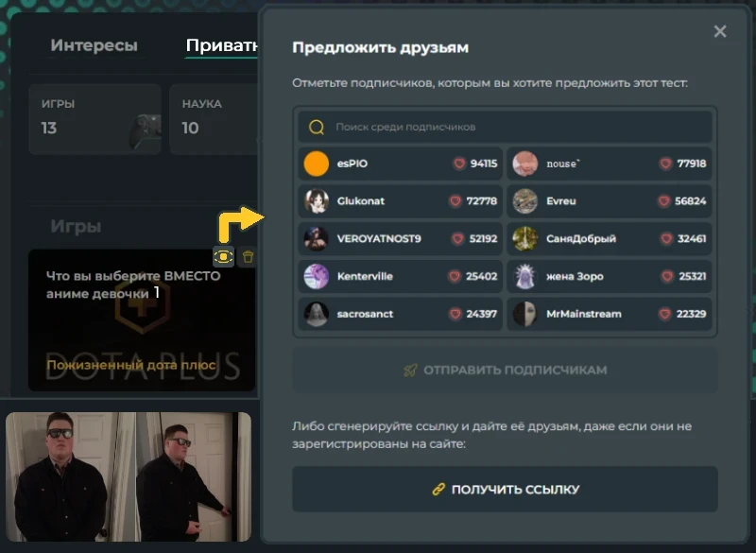This screenshot has height=553, width=756.
Task: Click СаняДобрый's avatar picture
Action: 525,238
